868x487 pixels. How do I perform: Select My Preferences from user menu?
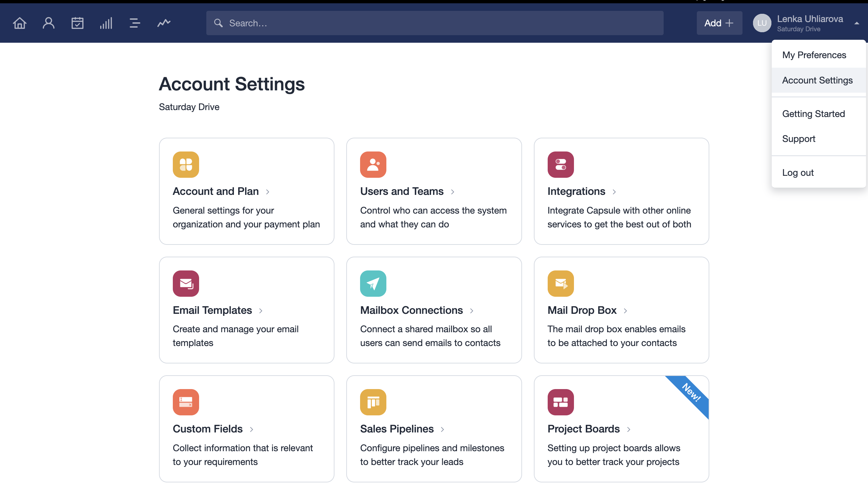814,55
